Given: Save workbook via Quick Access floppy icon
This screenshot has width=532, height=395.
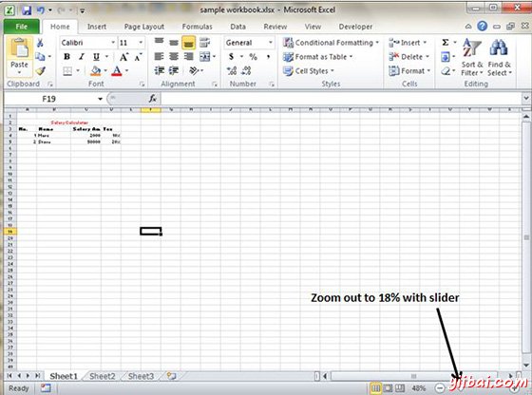Looking at the screenshot, I should pos(27,10).
